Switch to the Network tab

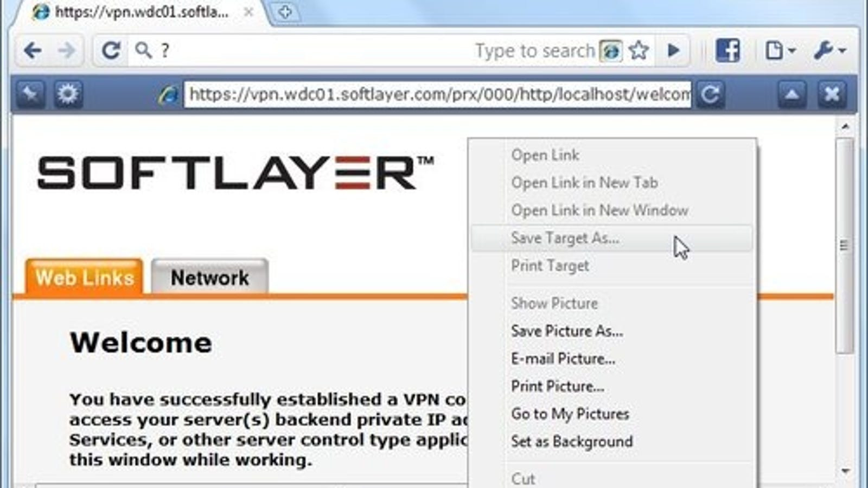point(209,277)
